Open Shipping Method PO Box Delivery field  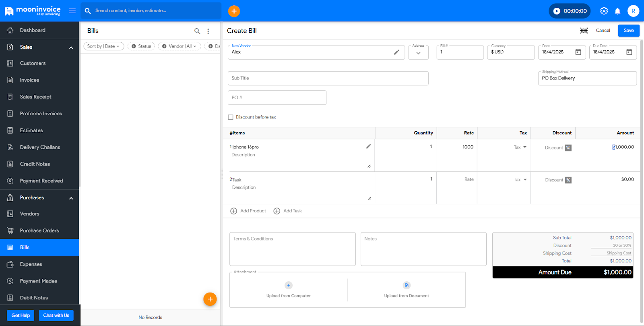(587, 78)
